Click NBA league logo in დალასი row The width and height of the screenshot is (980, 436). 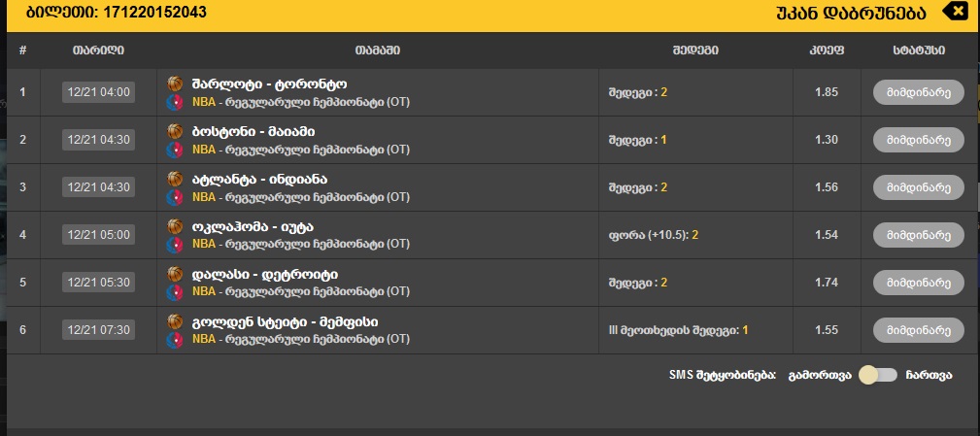175,292
